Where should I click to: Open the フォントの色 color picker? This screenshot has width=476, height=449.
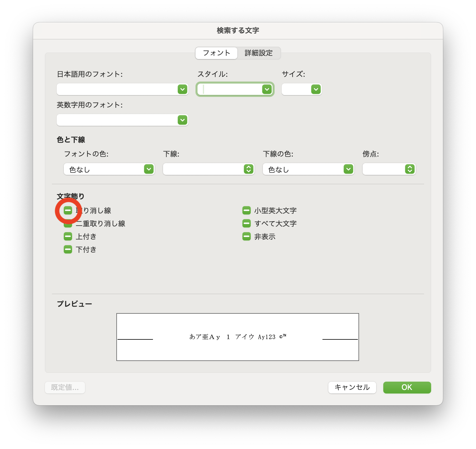click(x=149, y=169)
